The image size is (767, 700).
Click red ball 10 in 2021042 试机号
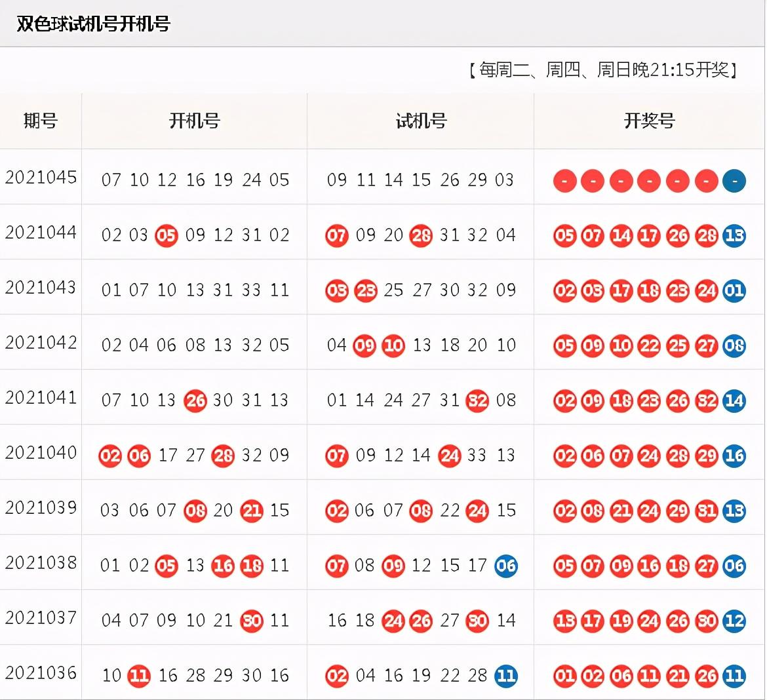(x=393, y=346)
